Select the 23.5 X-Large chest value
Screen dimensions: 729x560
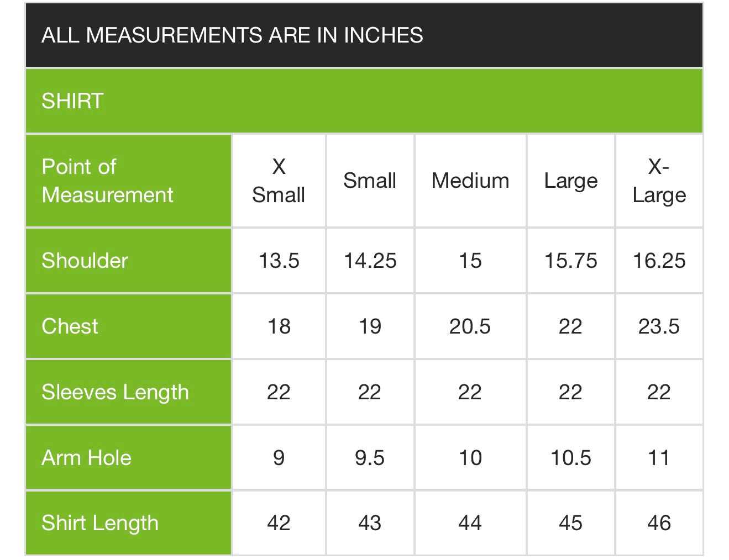coord(659,326)
